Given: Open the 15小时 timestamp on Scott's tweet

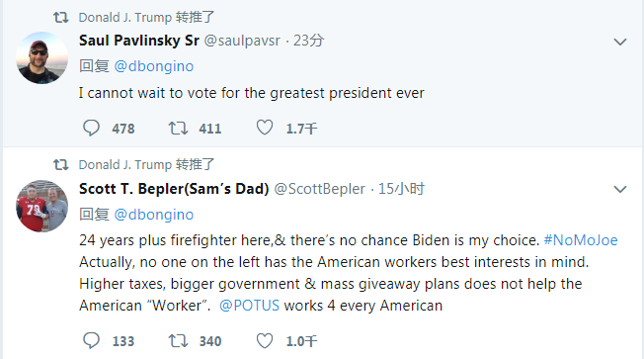Looking at the screenshot, I should [x=401, y=189].
